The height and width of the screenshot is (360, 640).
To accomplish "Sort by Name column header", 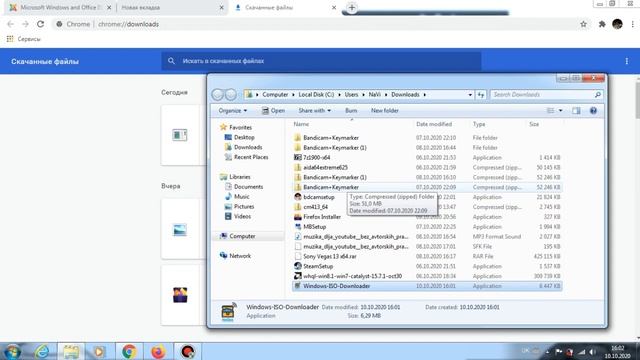I will coord(301,124).
